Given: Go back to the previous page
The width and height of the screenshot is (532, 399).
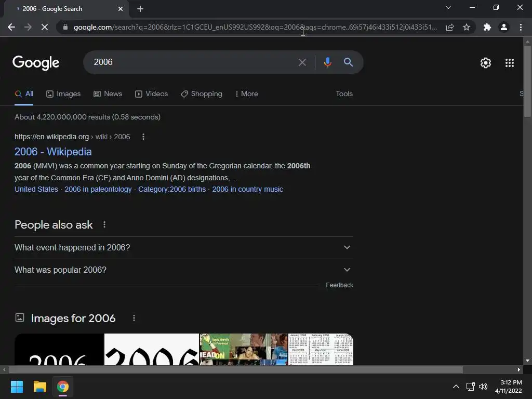Looking at the screenshot, I should tap(11, 27).
